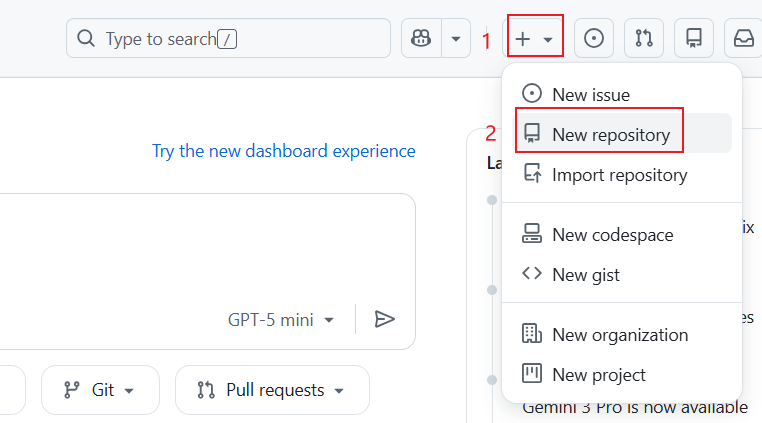Open the GPT-5 mini model selector

pos(281,320)
